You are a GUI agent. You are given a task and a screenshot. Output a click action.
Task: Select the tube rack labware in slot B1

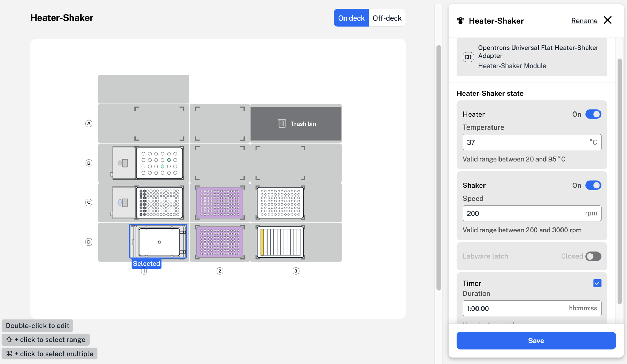point(159,163)
